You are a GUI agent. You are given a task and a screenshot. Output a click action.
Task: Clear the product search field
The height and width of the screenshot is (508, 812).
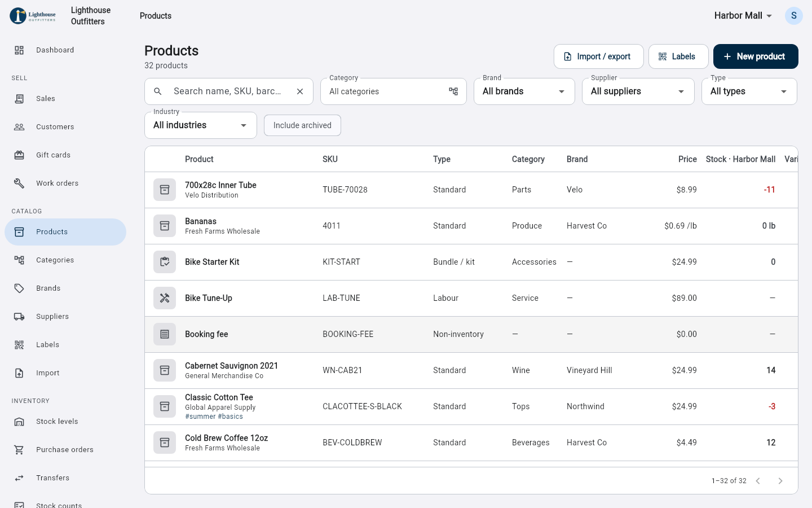coord(300,91)
